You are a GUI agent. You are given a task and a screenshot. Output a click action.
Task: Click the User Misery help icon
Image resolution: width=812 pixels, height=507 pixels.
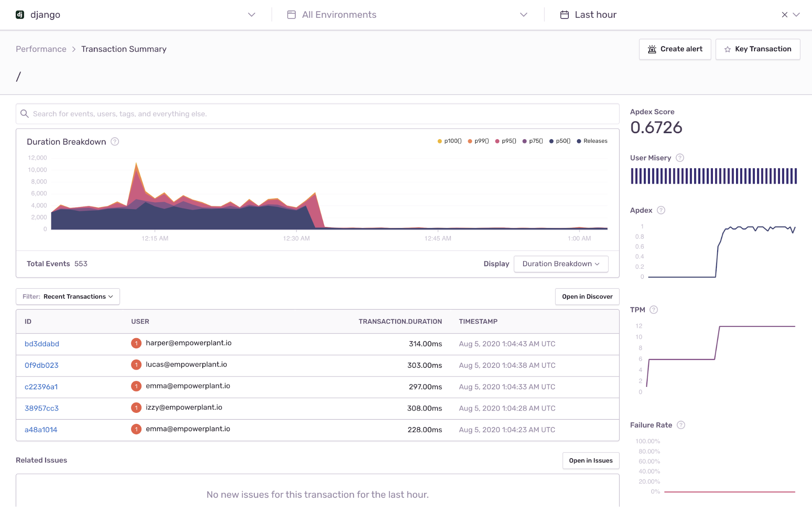click(x=680, y=158)
